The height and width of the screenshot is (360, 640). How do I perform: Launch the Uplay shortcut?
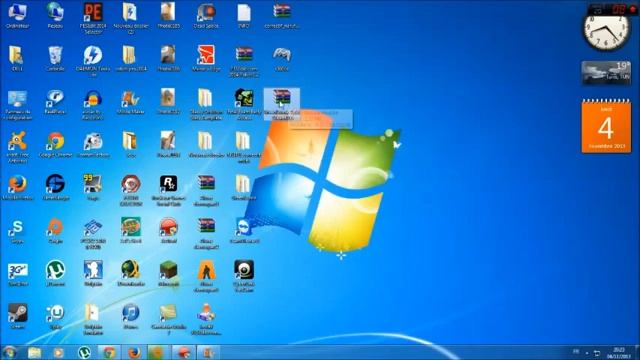pos(55,316)
